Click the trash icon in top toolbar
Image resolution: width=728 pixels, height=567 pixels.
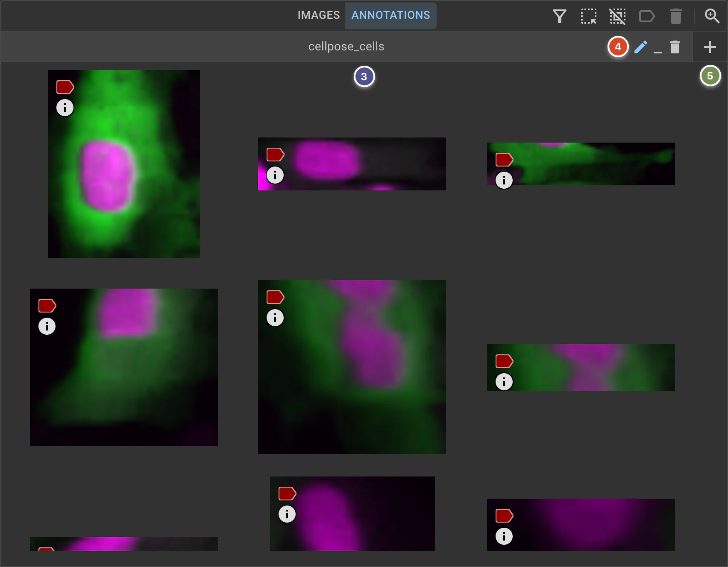pyautogui.click(x=675, y=16)
